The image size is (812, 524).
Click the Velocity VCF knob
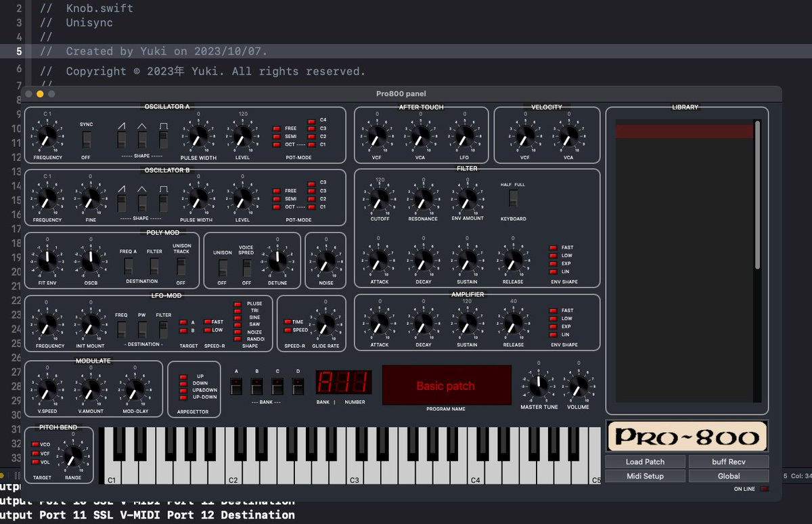pyautogui.click(x=525, y=137)
